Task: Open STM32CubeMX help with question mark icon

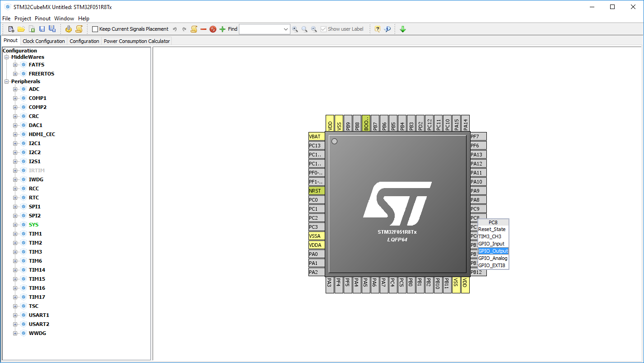Action: click(x=377, y=29)
